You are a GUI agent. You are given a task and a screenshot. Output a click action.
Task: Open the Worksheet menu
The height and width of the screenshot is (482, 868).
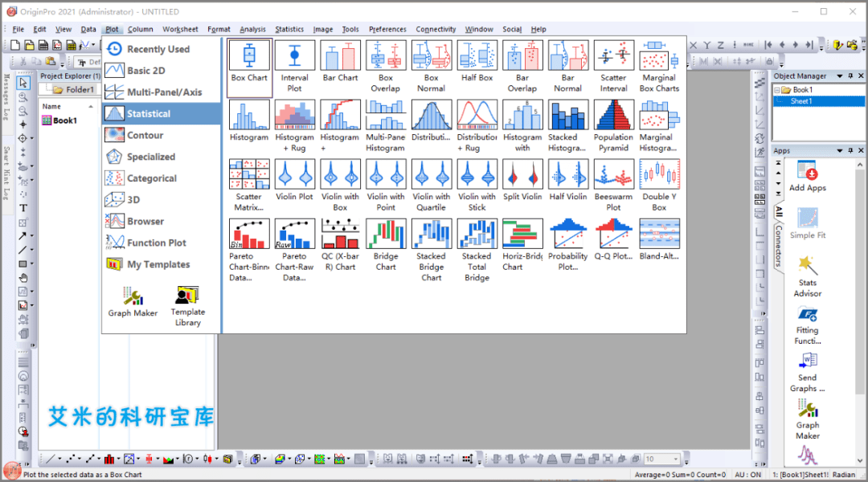[180, 30]
